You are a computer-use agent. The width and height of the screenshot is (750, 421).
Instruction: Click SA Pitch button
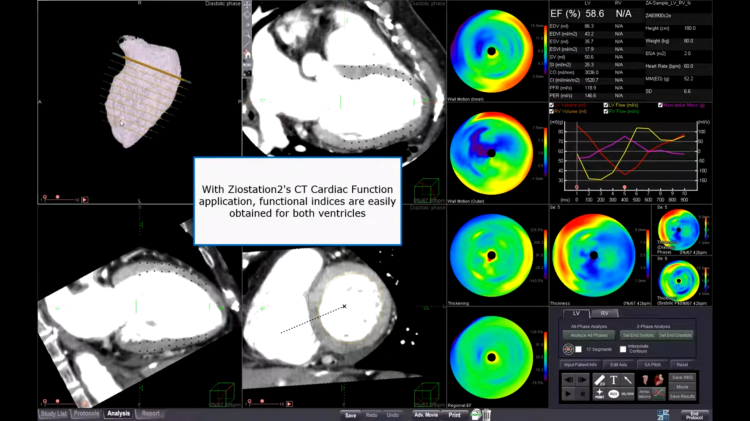(x=652, y=365)
